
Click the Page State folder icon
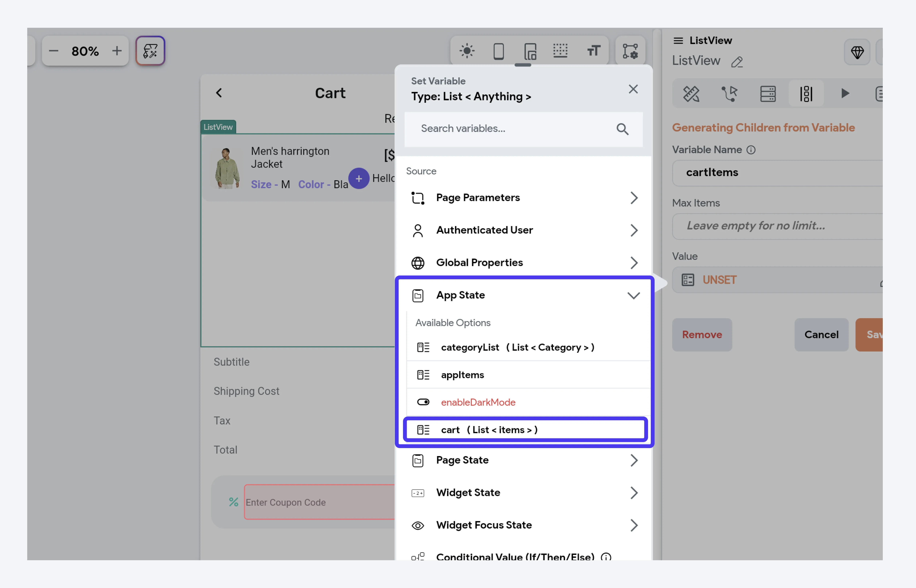[418, 460]
